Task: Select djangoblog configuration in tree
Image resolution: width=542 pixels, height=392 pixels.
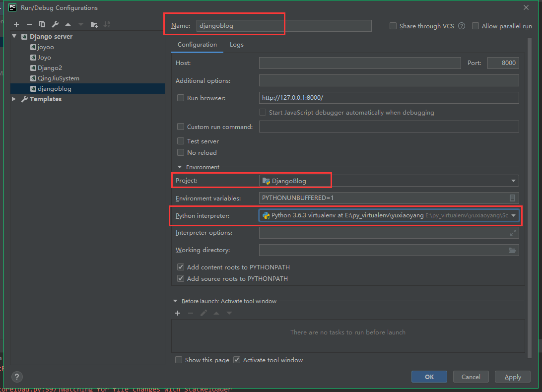Action: tap(87, 88)
